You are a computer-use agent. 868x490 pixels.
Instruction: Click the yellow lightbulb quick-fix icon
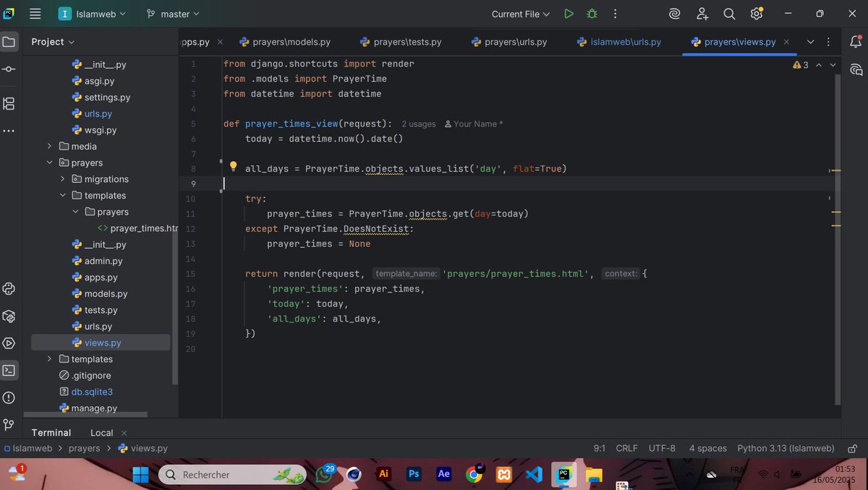click(x=234, y=168)
